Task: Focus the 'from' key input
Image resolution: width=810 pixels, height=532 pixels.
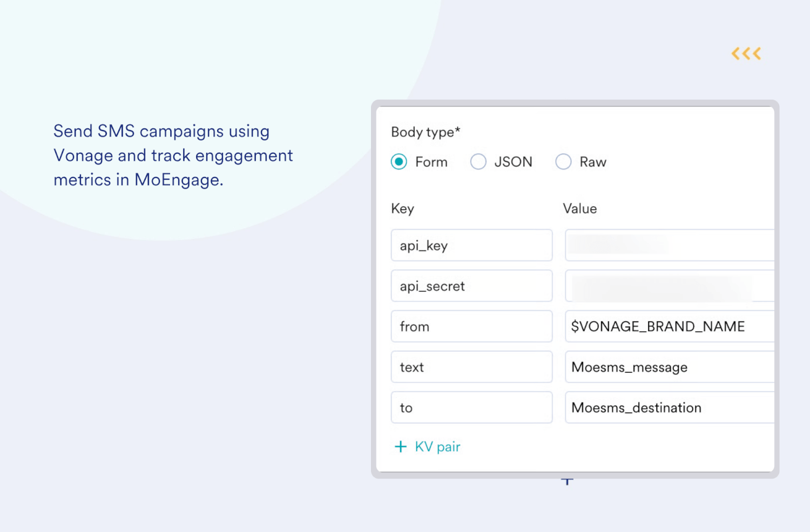Action: [471, 326]
